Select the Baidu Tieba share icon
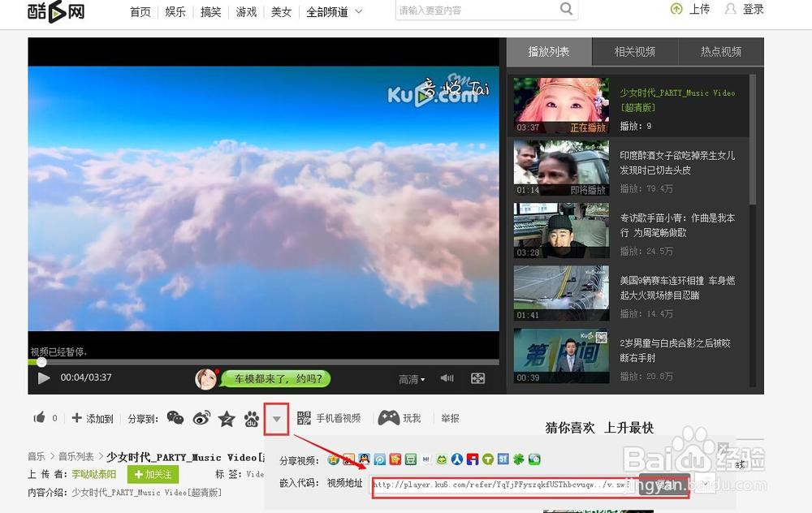The width and height of the screenshot is (812, 513). pyautogui.click(x=250, y=418)
